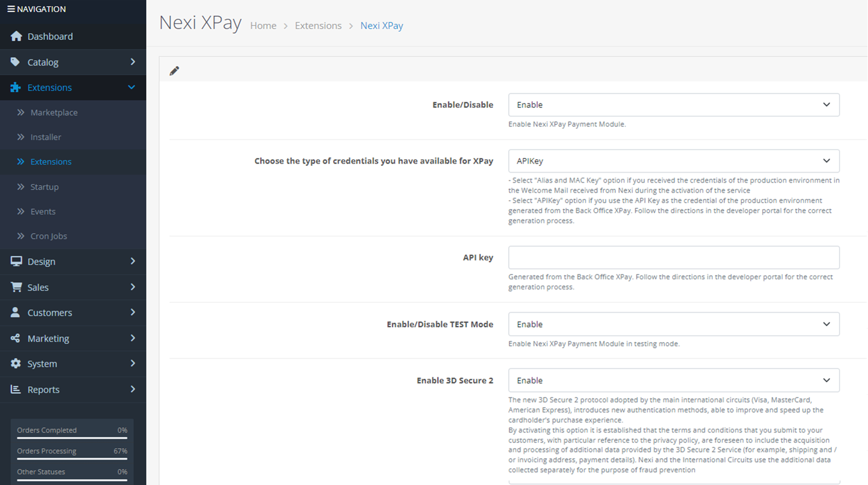This screenshot has width=868, height=485.
Task: Open the Enable 3D Secure 2 dropdown
Action: tap(674, 380)
